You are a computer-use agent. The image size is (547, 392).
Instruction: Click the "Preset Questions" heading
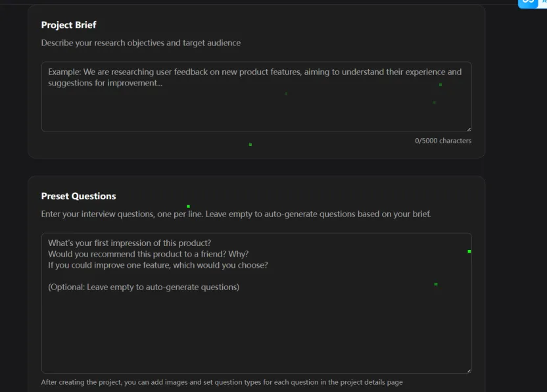pos(78,196)
